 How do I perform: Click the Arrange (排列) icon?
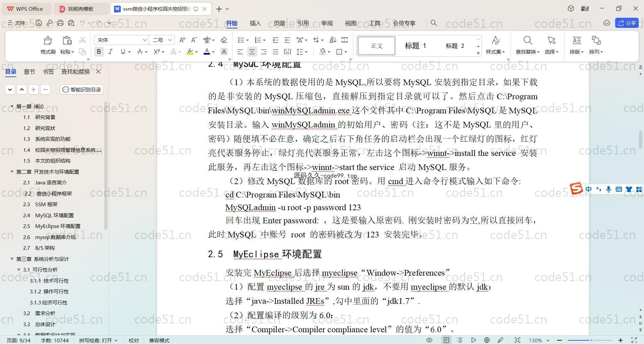(x=596, y=41)
